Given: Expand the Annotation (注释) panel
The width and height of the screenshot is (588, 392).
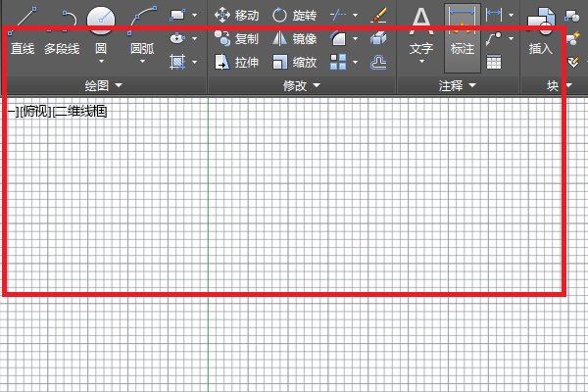Looking at the screenshot, I should coord(457,86).
